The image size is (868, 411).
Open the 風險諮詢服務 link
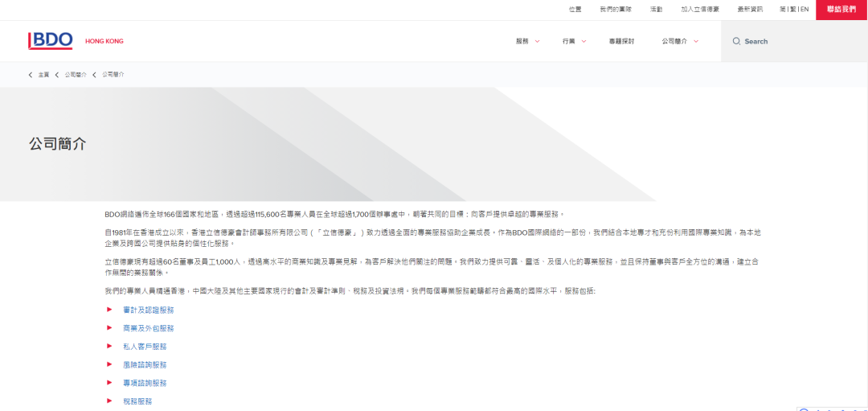coord(145,365)
